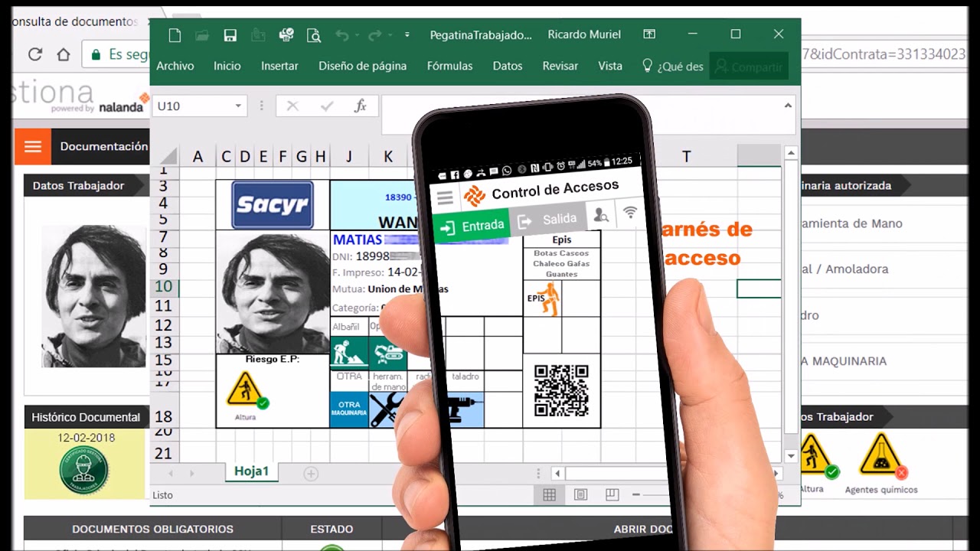
Task: Click the OTRA MAQUINARIA blue cell icon
Action: tap(349, 409)
